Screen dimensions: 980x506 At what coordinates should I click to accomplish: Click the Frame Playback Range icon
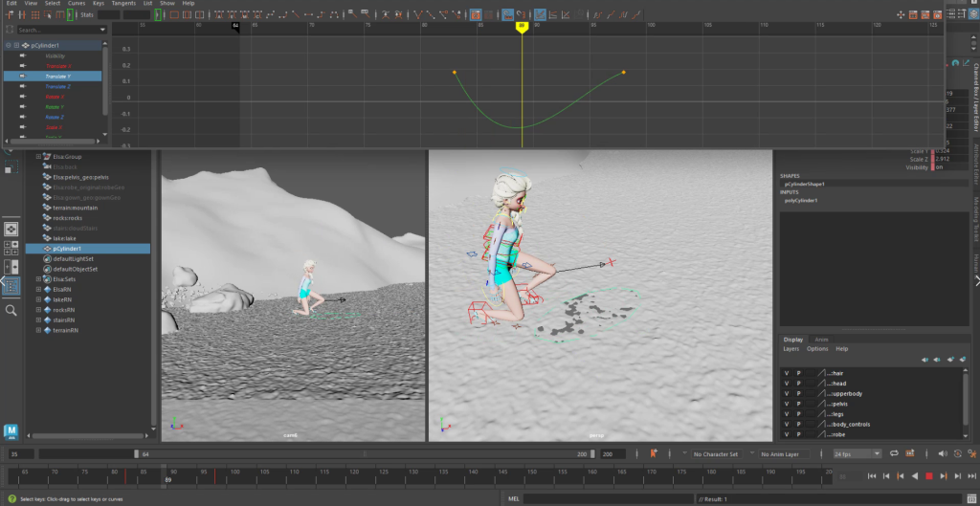(187, 14)
